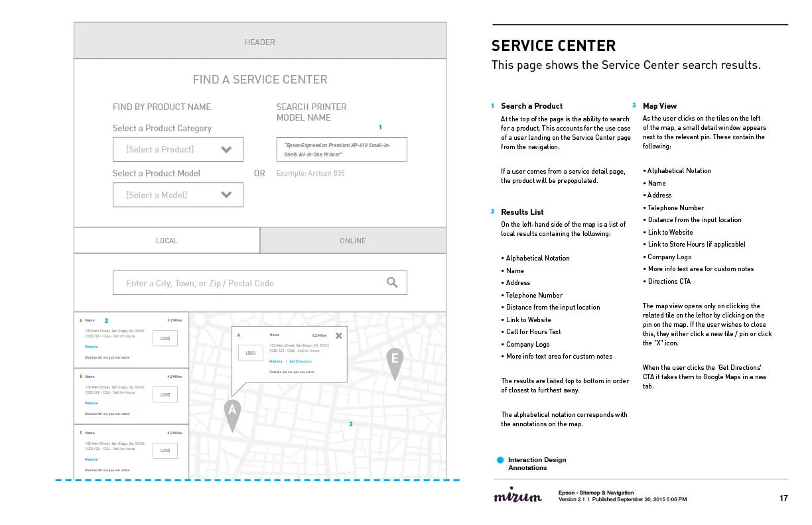Click LOGO box in result C card
This screenshot has height=525, width=812.
tap(165, 451)
